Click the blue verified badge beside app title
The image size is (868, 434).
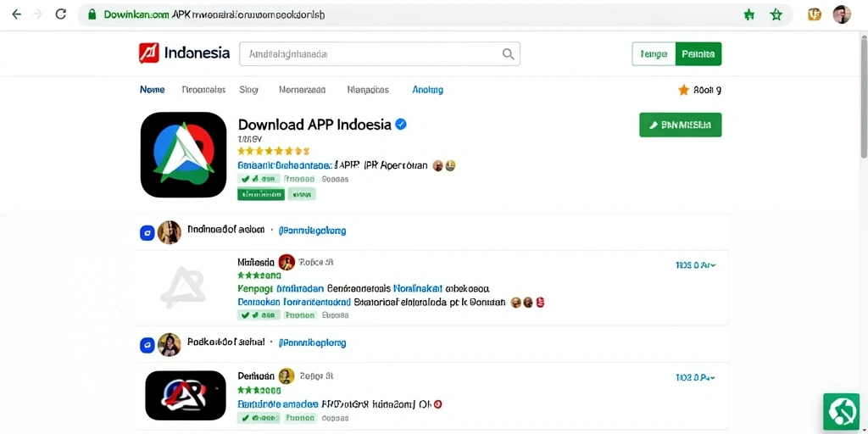(x=401, y=124)
